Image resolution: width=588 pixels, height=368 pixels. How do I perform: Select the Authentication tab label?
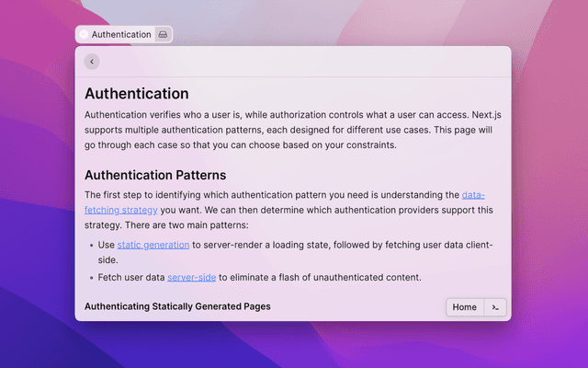point(121,34)
